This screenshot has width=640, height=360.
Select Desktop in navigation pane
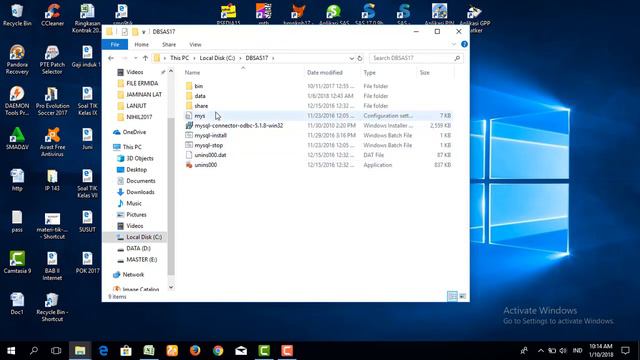[132, 169]
